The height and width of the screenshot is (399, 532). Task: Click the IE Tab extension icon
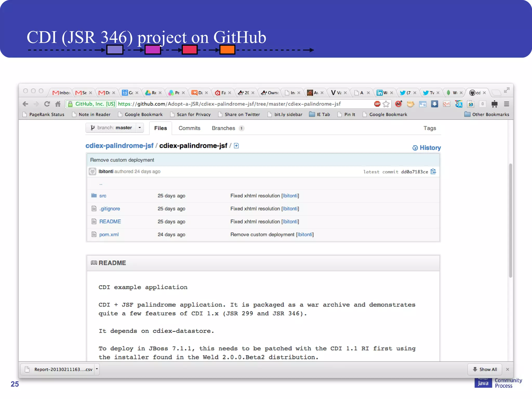pyautogui.click(x=470, y=104)
